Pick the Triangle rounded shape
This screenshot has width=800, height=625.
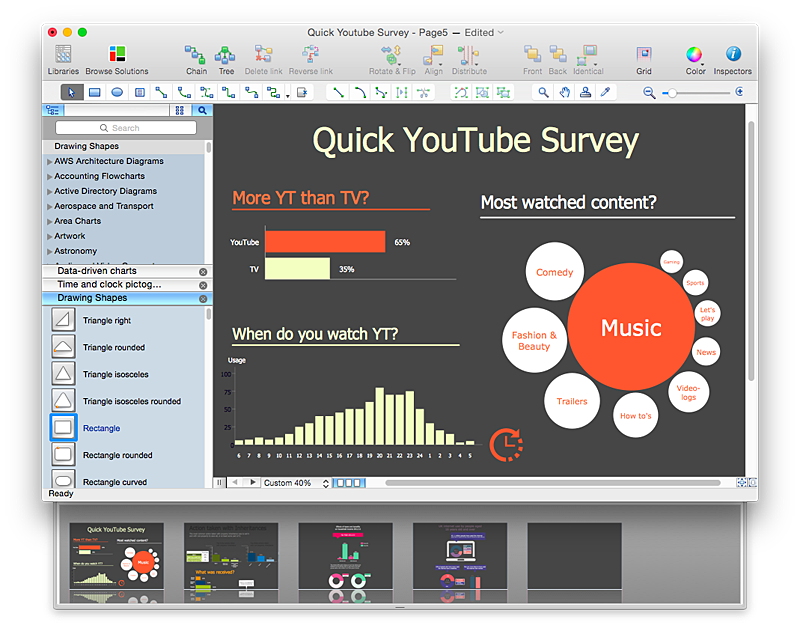coord(63,347)
